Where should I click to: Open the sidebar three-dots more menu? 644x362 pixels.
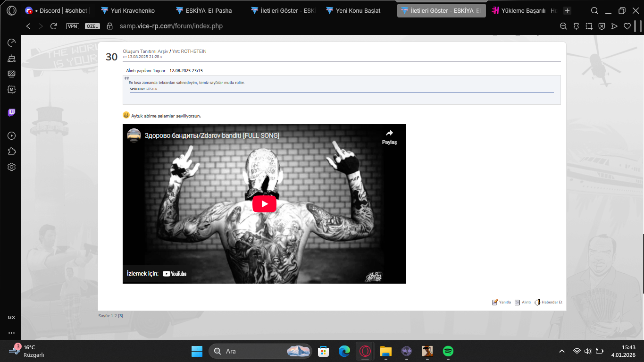pyautogui.click(x=11, y=333)
